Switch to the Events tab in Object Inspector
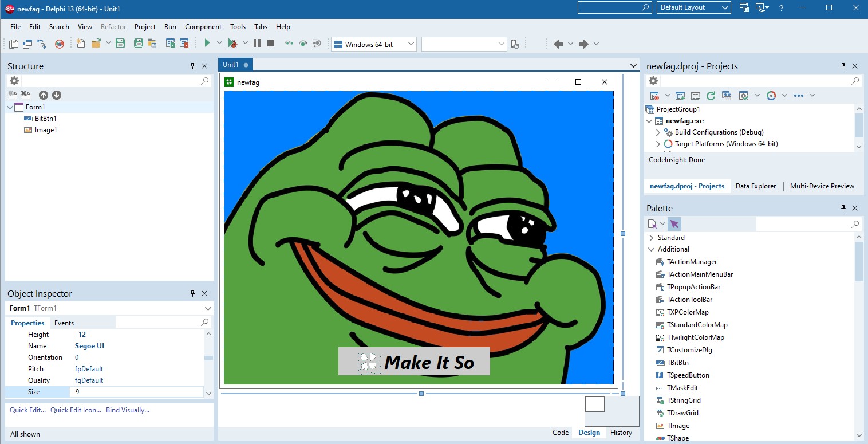Viewport: 868px width, 444px height. [64, 323]
